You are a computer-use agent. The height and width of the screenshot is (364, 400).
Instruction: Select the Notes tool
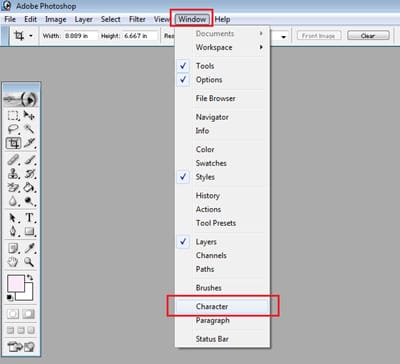[x=13, y=248]
